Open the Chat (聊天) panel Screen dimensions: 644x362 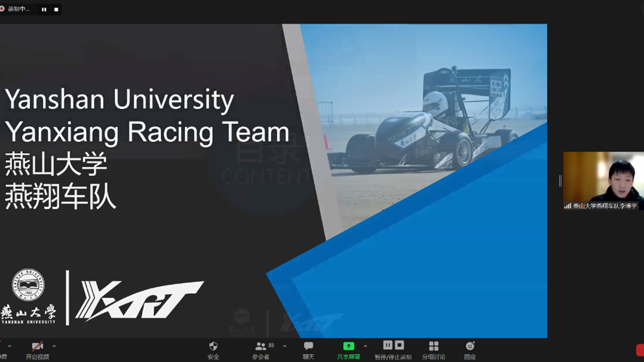point(309,347)
